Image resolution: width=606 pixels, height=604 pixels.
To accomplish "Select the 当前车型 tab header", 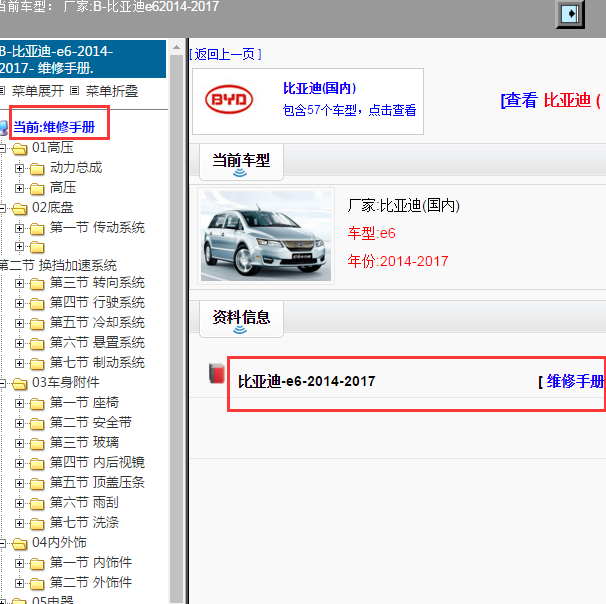I will (241, 162).
